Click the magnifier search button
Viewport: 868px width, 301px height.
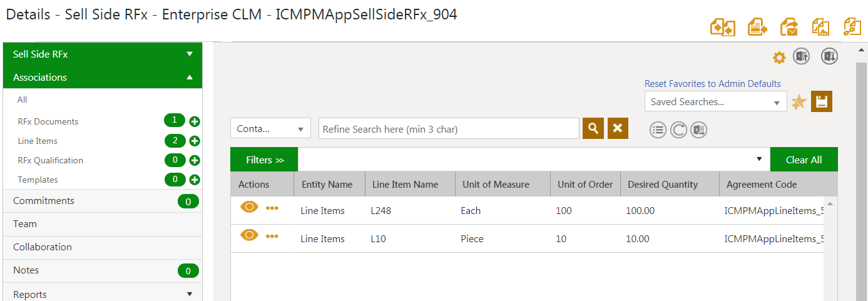(x=593, y=128)
